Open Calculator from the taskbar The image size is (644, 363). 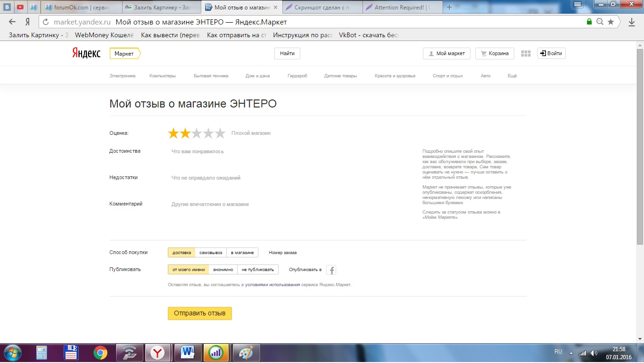coord(42,353)
